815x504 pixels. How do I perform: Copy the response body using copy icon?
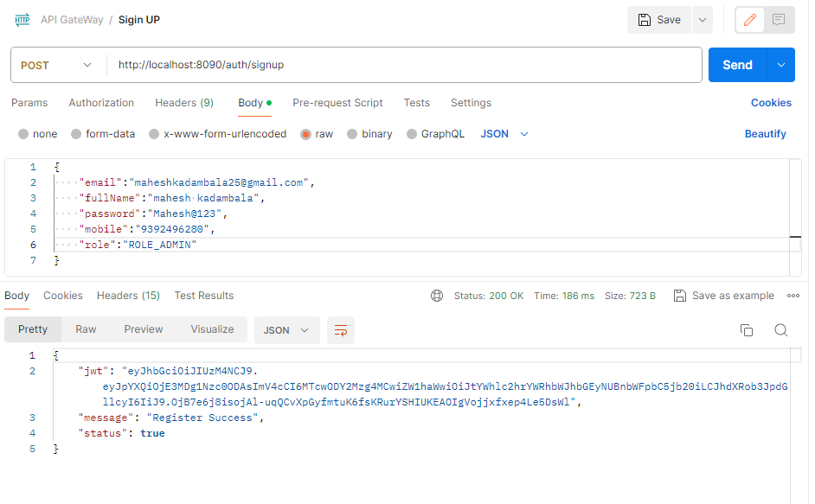[747, 329]
